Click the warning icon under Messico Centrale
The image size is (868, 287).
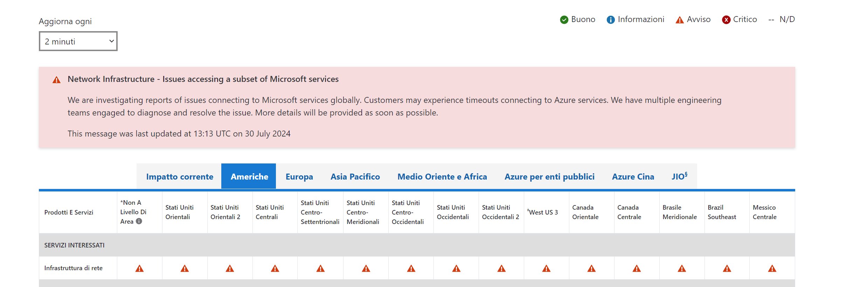point(772,268)
